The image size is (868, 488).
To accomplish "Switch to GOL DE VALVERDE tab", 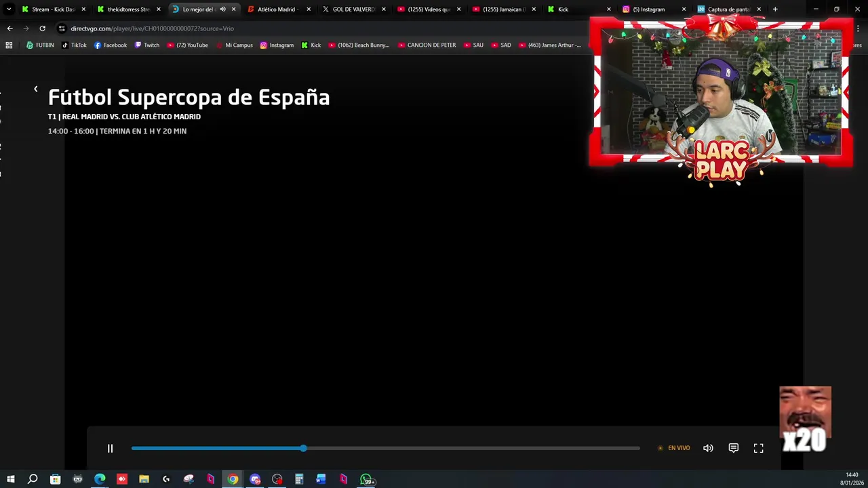I will [353, 9].
